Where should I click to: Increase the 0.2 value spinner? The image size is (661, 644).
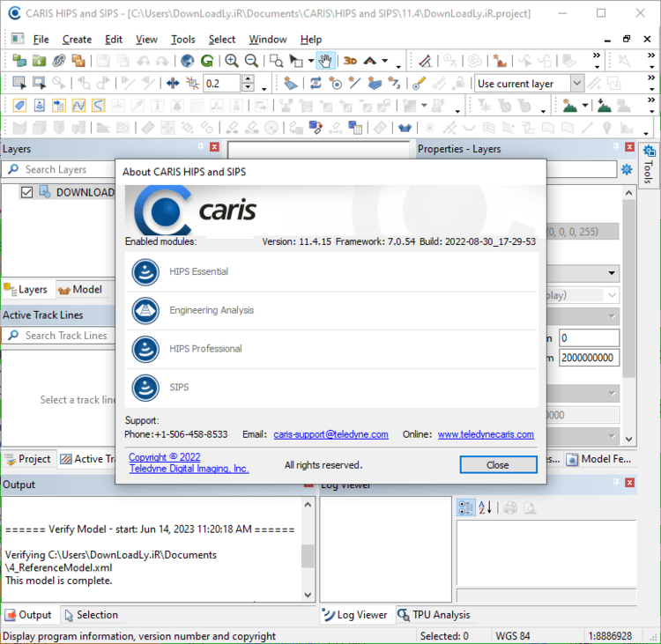249,79
